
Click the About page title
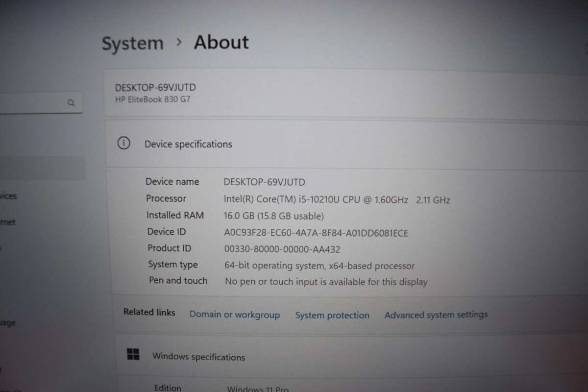221,42
